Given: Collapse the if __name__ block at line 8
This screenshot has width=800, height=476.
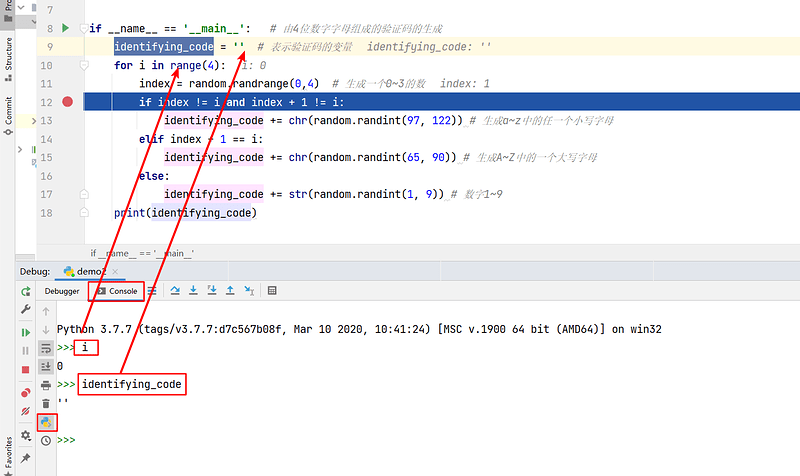Looking at the screenshot, I should 84,29.
